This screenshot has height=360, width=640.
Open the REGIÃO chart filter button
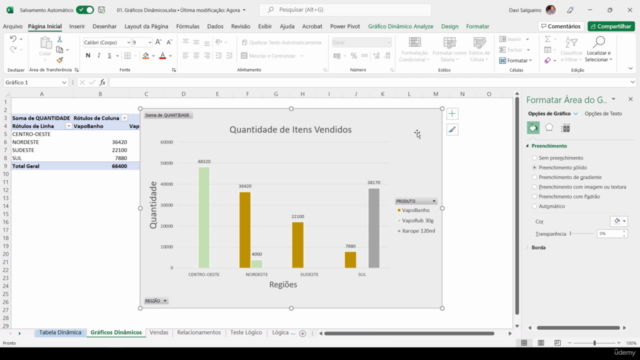[x=156, y=301]
